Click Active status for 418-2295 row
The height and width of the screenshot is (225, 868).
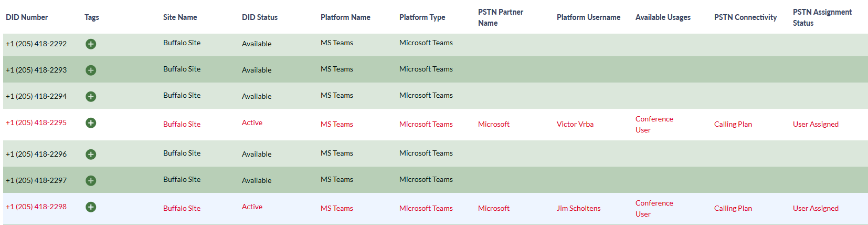click(x=252, y=122)
